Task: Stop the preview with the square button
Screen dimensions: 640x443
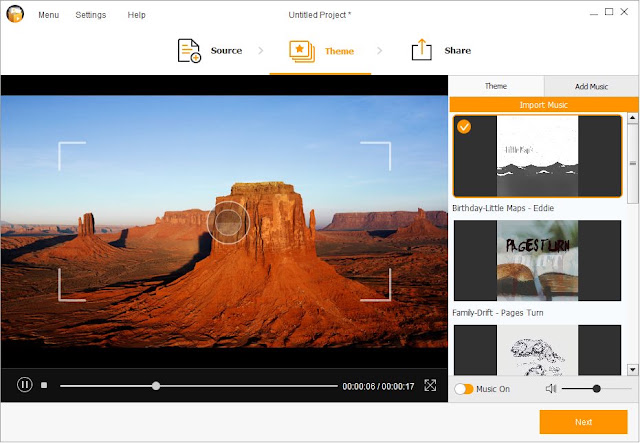Action: tap(44, 385)
